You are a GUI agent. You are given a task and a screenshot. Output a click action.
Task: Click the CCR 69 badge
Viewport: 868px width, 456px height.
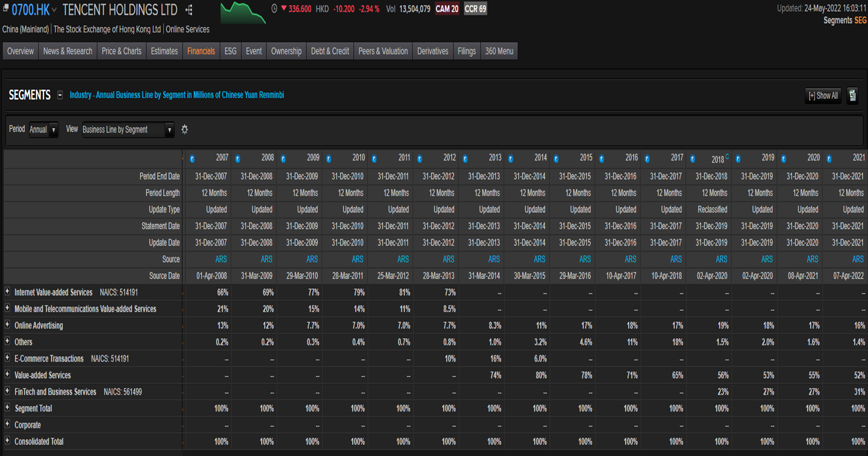point(475,9)
